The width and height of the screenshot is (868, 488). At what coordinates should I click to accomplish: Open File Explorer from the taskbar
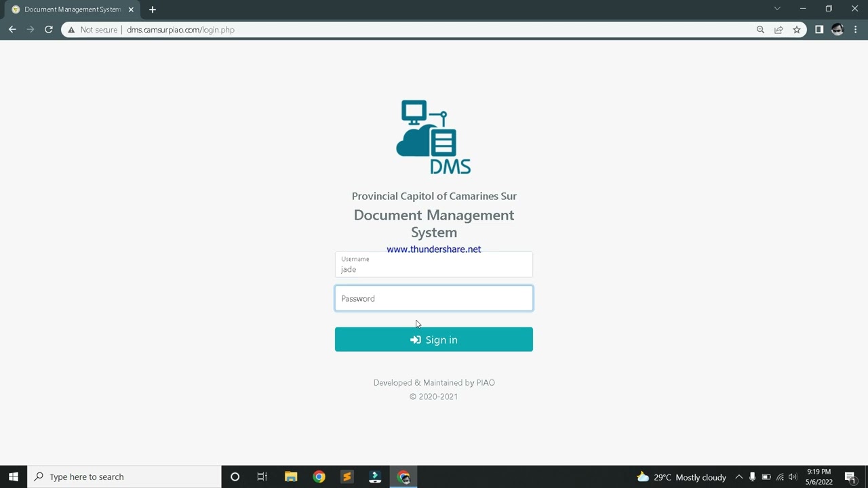[291, 477]
